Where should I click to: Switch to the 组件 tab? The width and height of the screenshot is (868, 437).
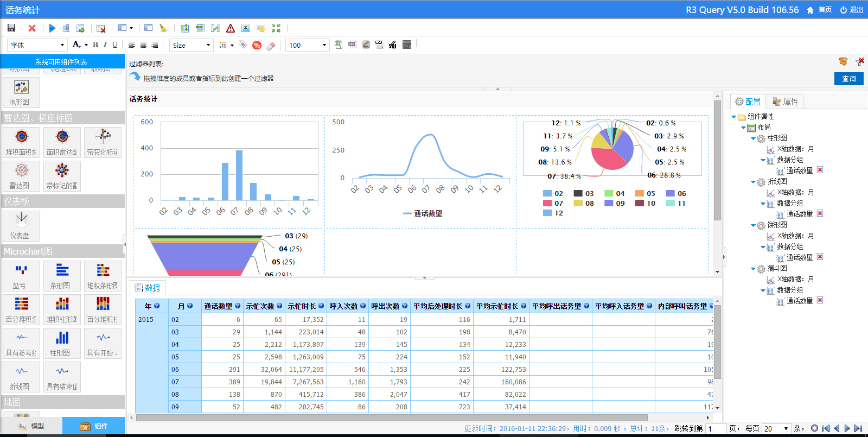point(94,426)
